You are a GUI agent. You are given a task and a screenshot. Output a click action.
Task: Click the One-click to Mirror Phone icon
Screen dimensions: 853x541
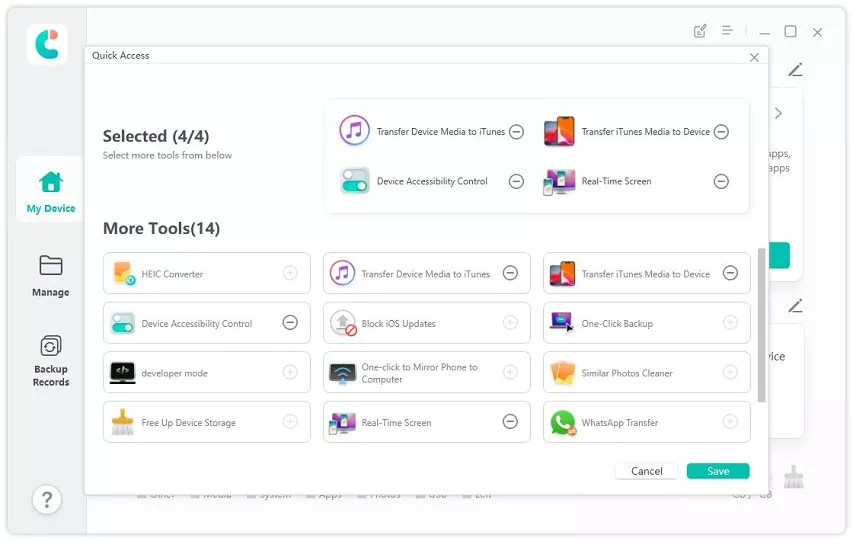coord(343,373)
